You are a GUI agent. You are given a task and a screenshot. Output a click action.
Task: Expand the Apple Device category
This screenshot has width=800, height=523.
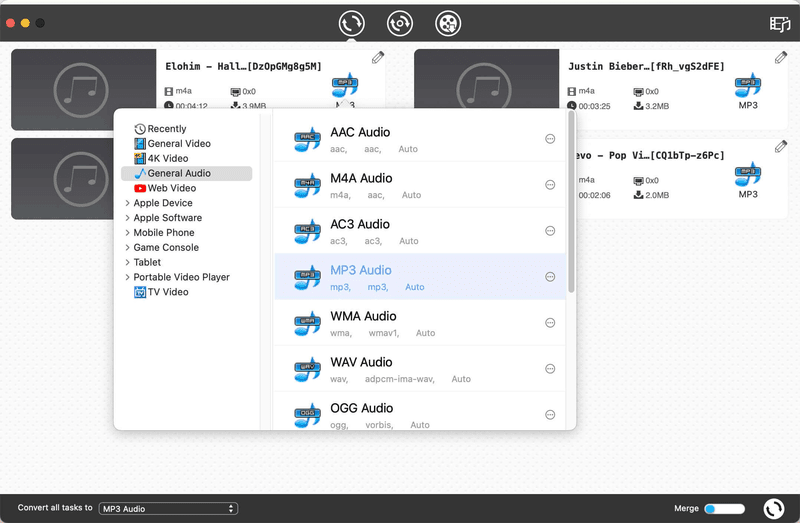127,203
